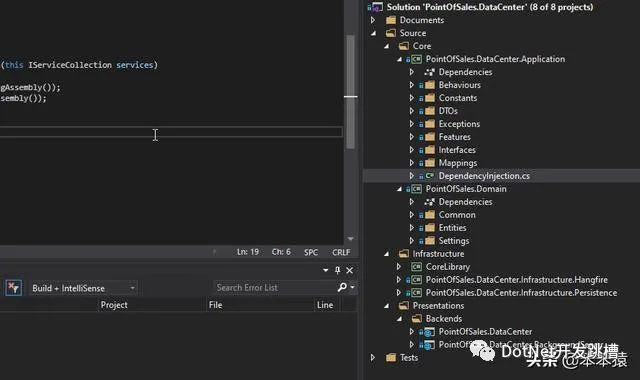Open the Build + IntelliSense dropdown
Viewport: 640px width, 380px height.
132,288
